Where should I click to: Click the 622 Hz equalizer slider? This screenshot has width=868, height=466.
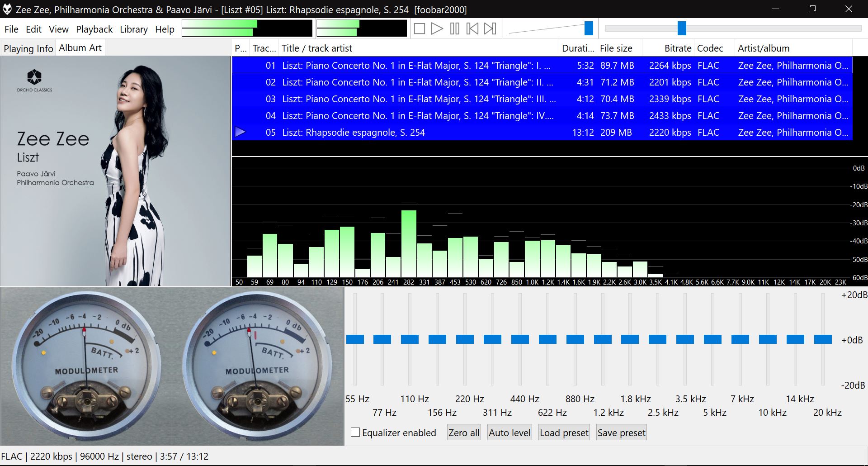click(x=547, y=339)
